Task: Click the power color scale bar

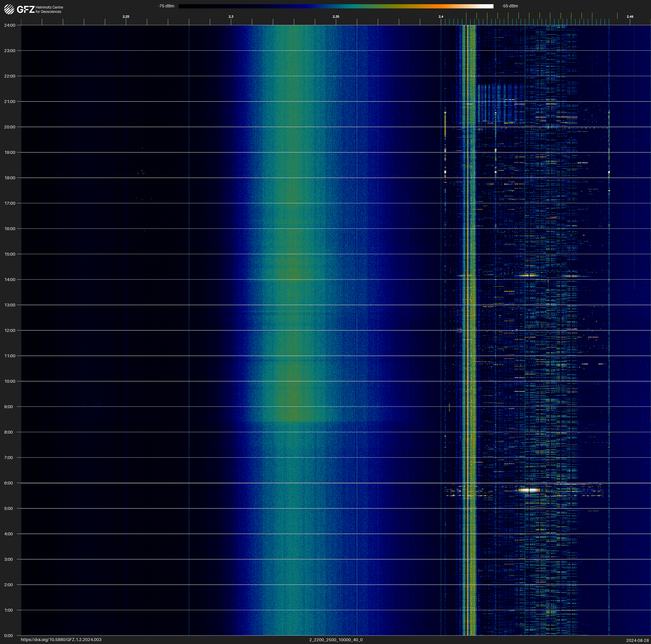Action: click(336, 6)
